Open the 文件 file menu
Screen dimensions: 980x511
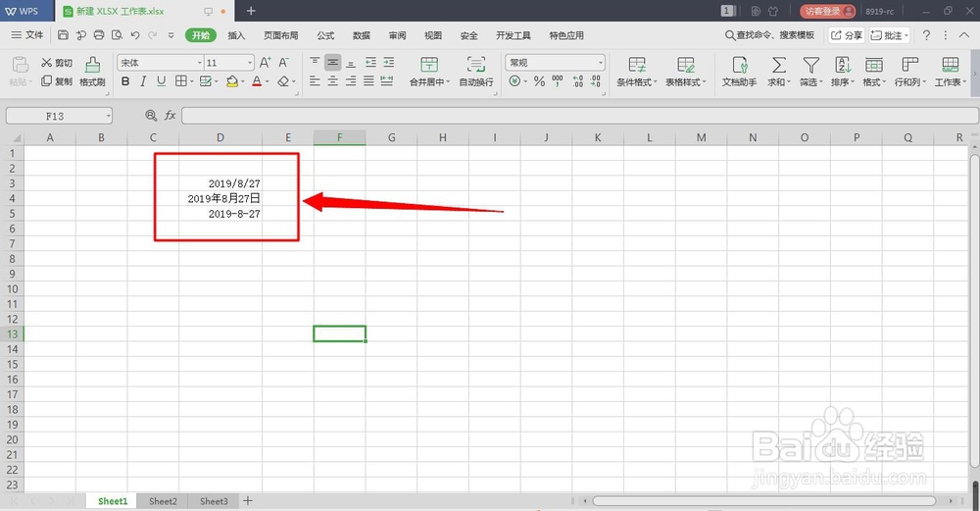point(27,35)
